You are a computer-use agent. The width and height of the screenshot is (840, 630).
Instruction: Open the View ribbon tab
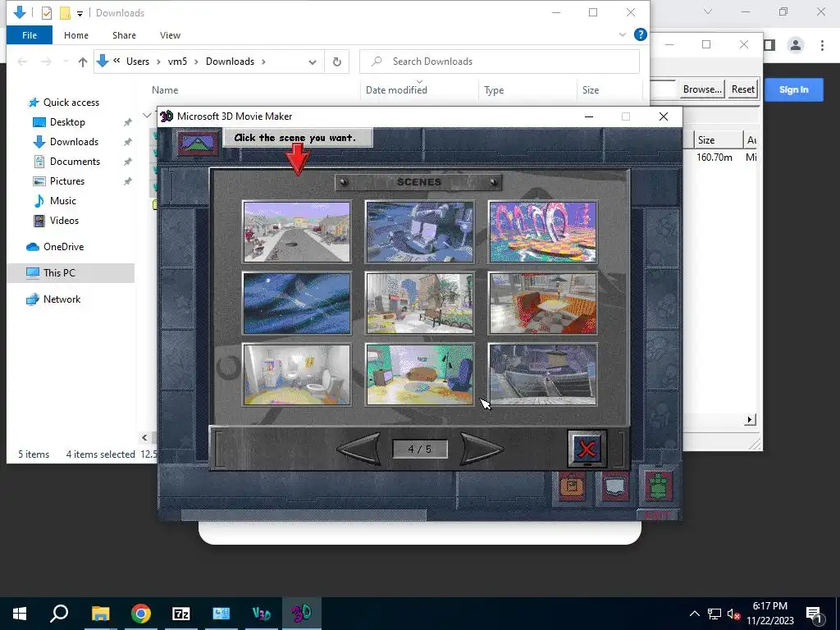click(x=170, y=35)
